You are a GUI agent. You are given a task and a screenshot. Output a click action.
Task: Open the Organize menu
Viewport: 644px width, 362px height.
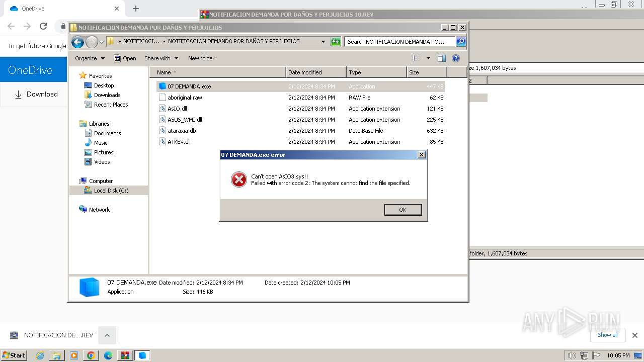(90, 58)
